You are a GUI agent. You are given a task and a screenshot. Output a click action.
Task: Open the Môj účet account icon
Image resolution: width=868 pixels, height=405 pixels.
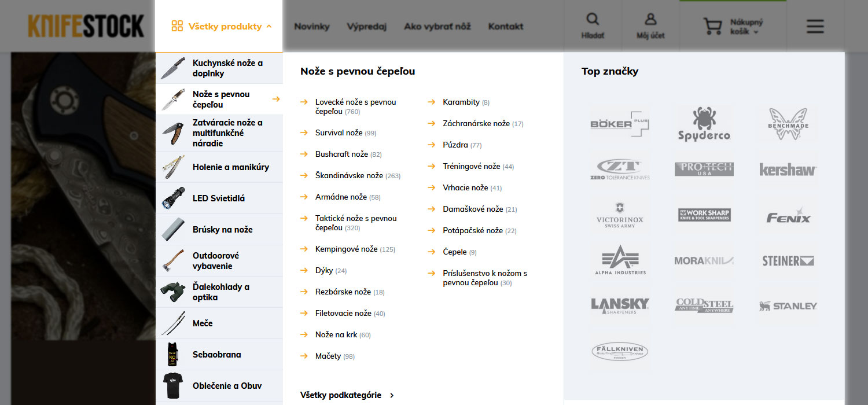point(650,19)
